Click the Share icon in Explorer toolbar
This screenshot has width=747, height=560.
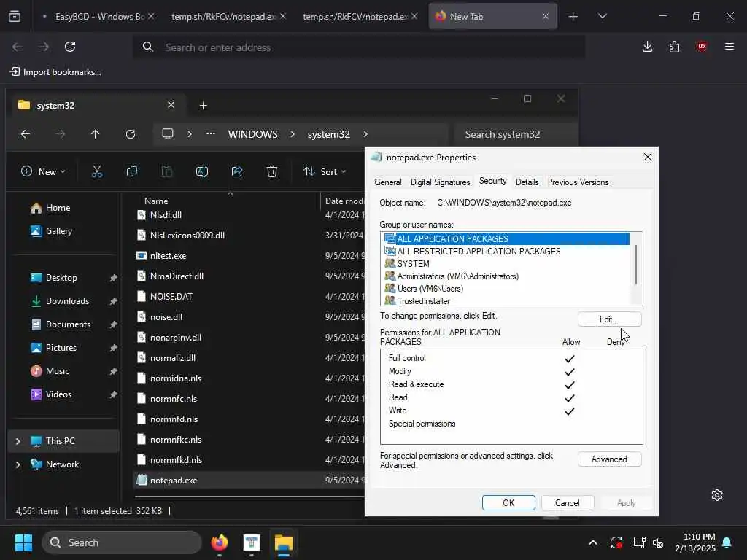click(237, 171)
